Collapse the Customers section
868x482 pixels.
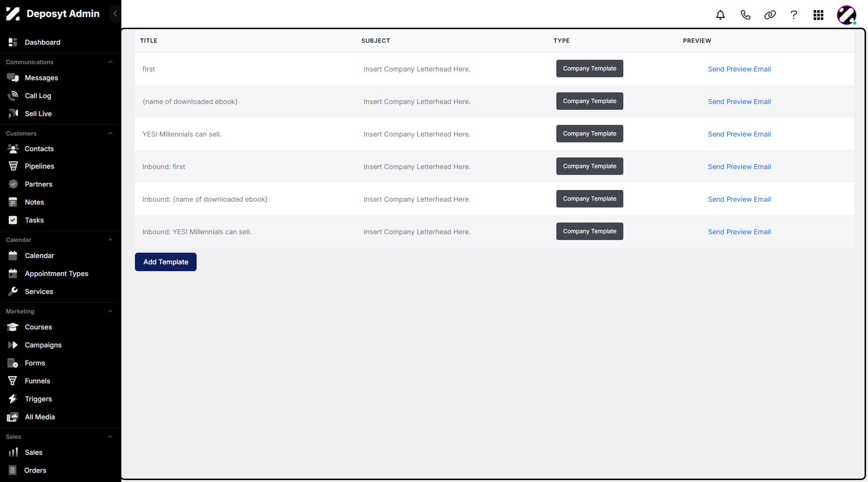tap(110, 134)
